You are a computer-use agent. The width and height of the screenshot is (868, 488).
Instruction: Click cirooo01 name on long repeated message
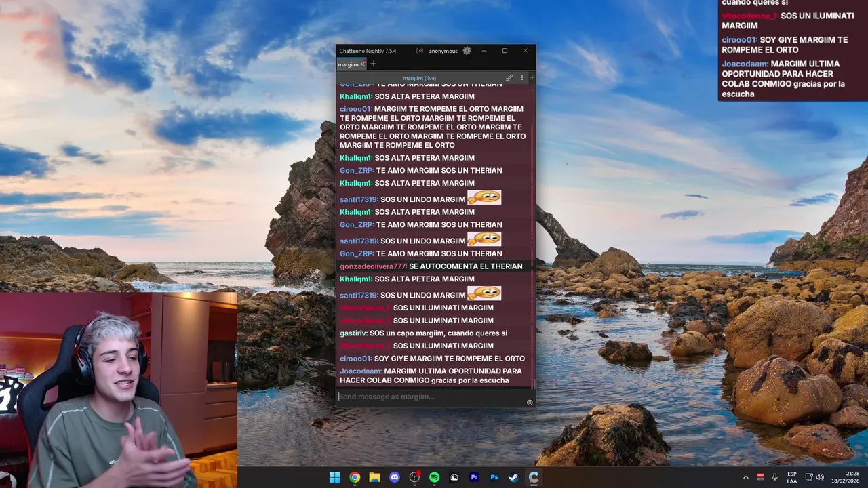[x=356, y=109]
